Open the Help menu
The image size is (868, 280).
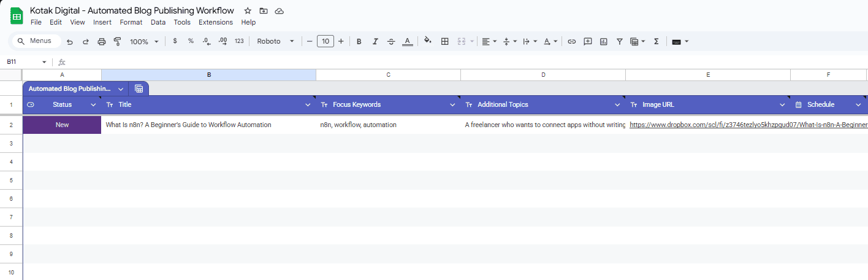coord(248,22)
